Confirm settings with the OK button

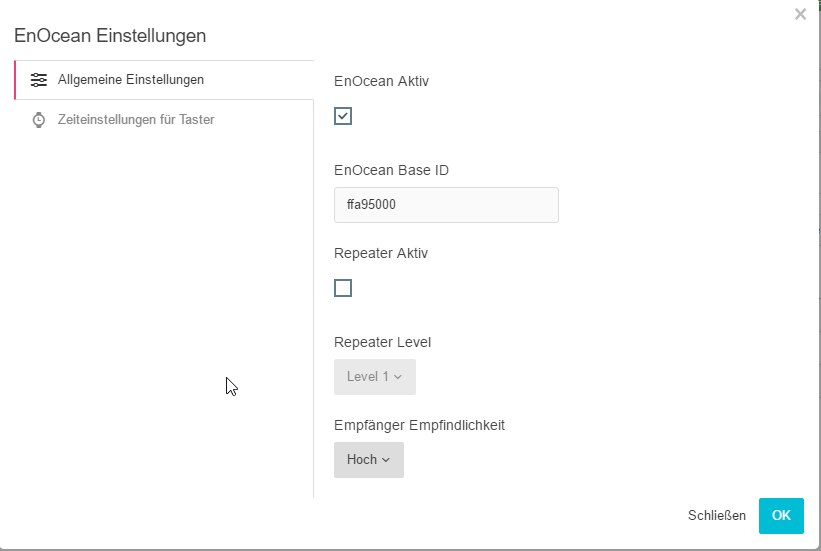pos(781,515)
